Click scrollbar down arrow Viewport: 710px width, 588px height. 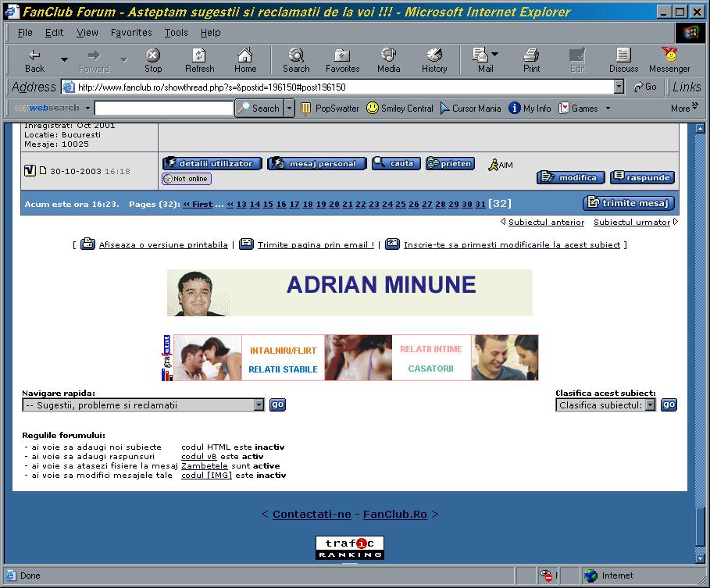(x=700, y=558)
